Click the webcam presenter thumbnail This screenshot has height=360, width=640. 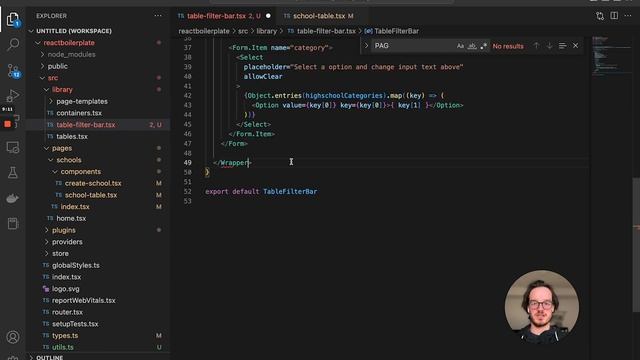542,306
